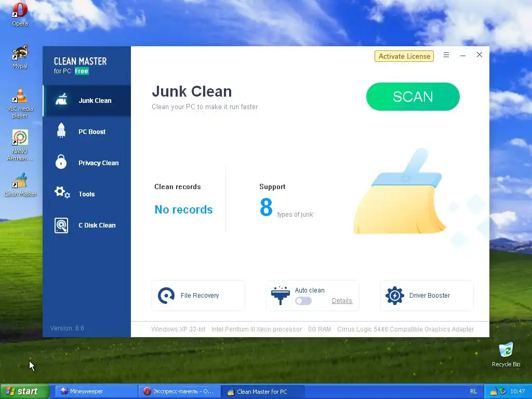Select the VLC media player desktop icon
This screenshot has height=399, width=532.
click(x=20, y=103)
